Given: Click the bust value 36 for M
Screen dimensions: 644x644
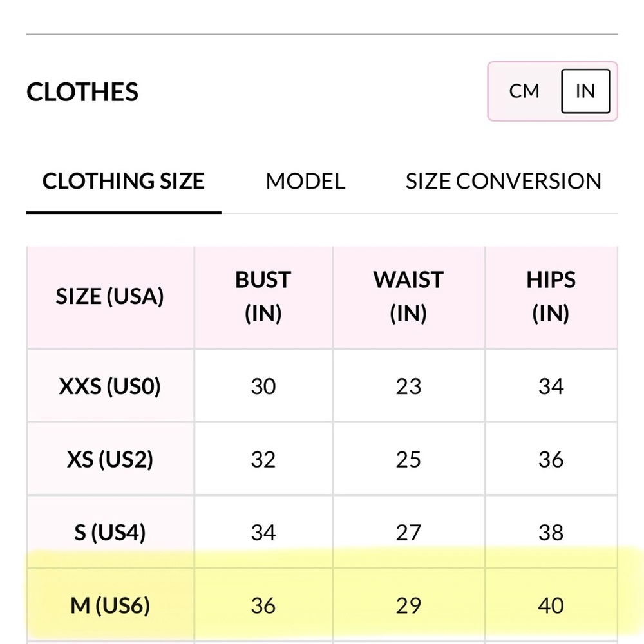Looking at the screenshot, I should click(263, 606).
